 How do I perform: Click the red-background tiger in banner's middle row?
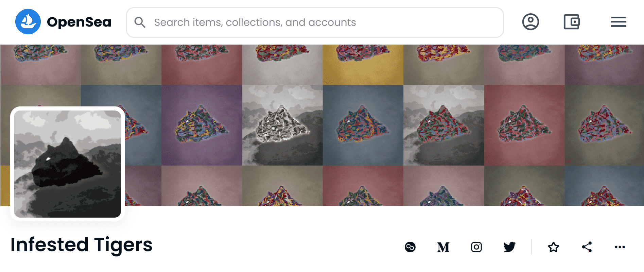524,125
